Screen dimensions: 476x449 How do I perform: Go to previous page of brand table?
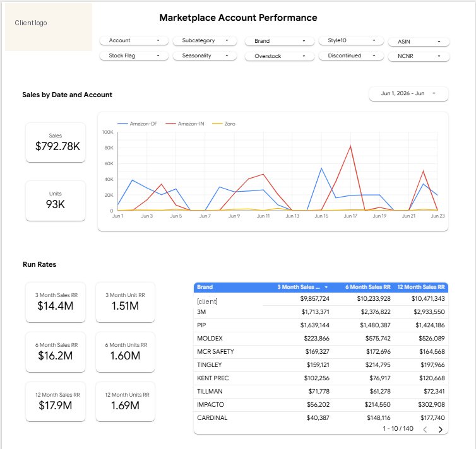tap(425, 429)
